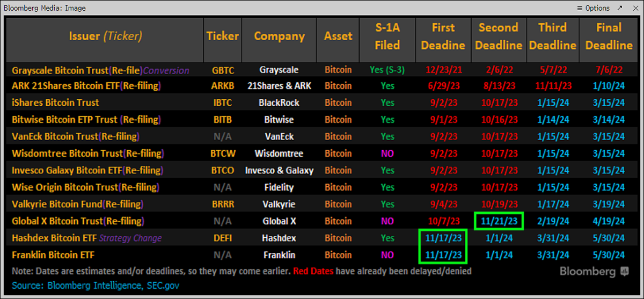The image size is (644, 299).
Task: Click the BTCW ticker cell
Action: 223,154
